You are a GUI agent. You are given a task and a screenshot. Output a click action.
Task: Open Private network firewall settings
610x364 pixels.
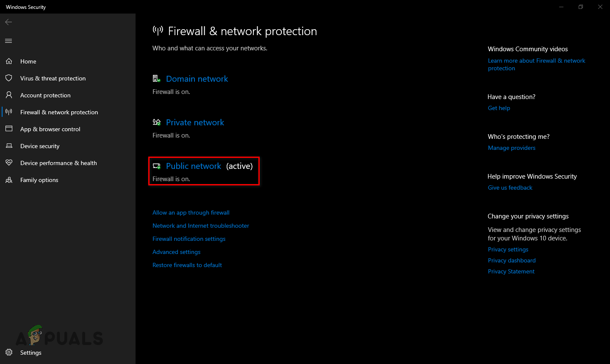point(195,122)
